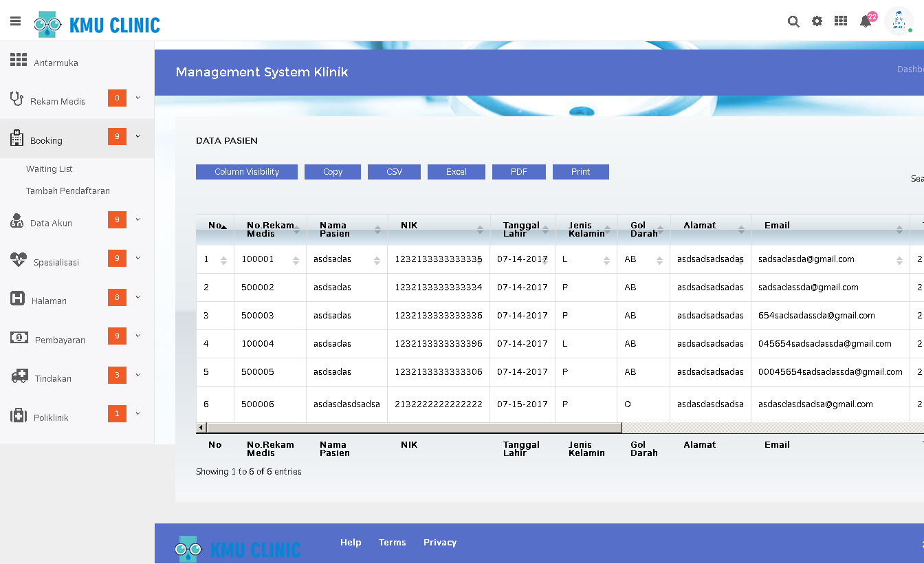The width and height of the screenshot is (924, 564).
Task: Click the Privacy footer link
Action: click(440, 543)
